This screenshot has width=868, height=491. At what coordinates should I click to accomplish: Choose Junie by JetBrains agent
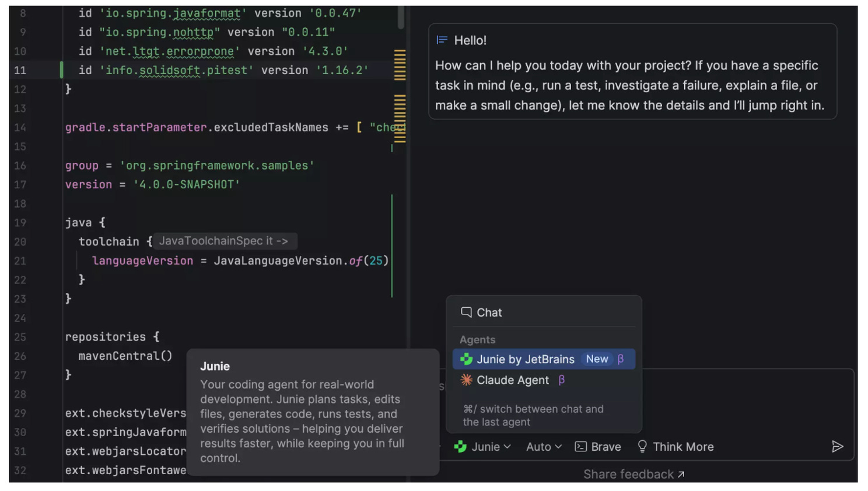click(x=544, y=359)
